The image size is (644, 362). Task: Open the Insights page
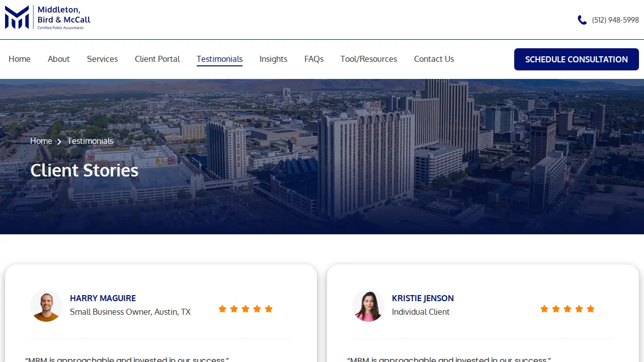coord(273,59)
